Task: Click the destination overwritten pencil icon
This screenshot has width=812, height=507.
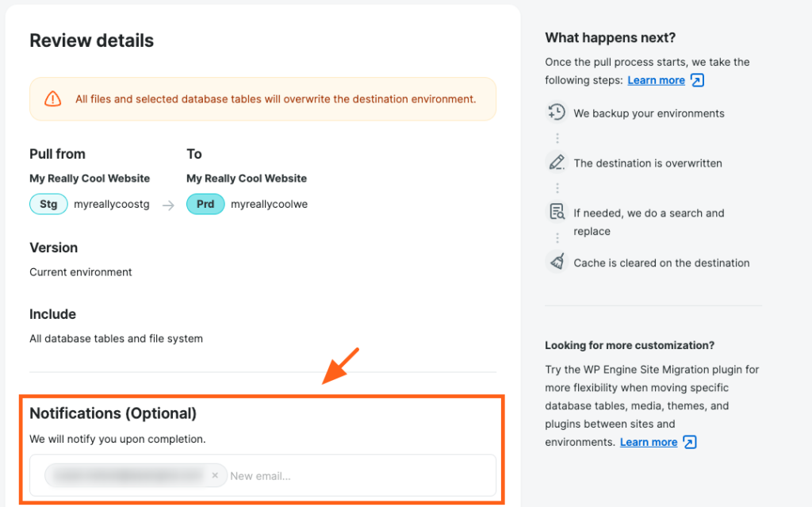Action: point(557,163)
